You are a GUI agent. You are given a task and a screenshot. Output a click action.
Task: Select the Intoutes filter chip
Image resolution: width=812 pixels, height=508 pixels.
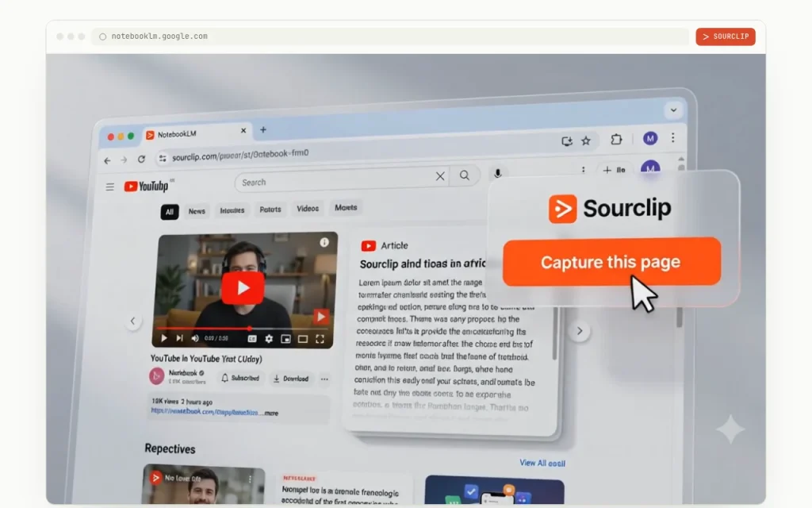232,210
